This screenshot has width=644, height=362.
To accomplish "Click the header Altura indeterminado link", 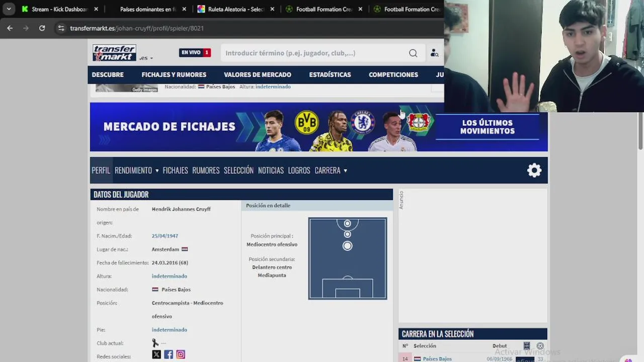I will (x=273, y=86).
